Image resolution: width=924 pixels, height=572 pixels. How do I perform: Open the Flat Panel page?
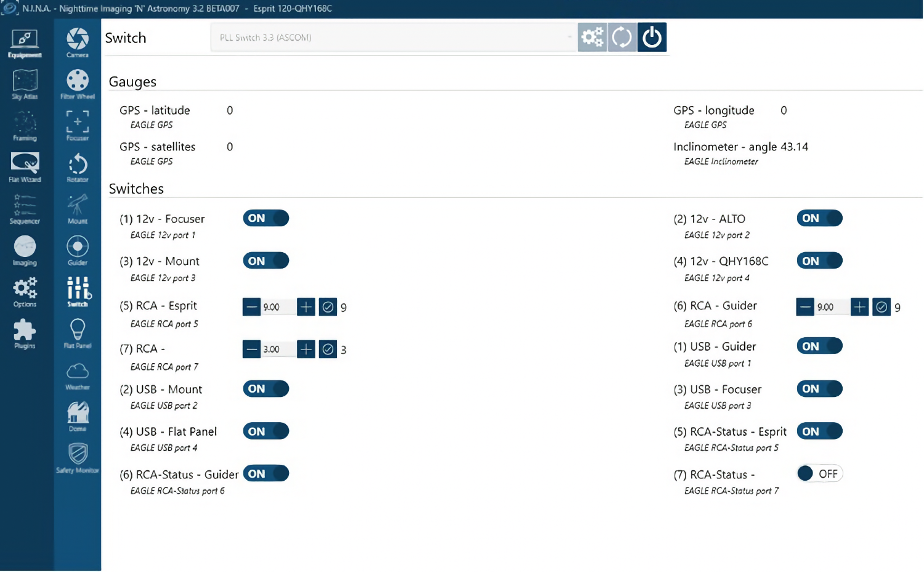click(x=77, y=333)
